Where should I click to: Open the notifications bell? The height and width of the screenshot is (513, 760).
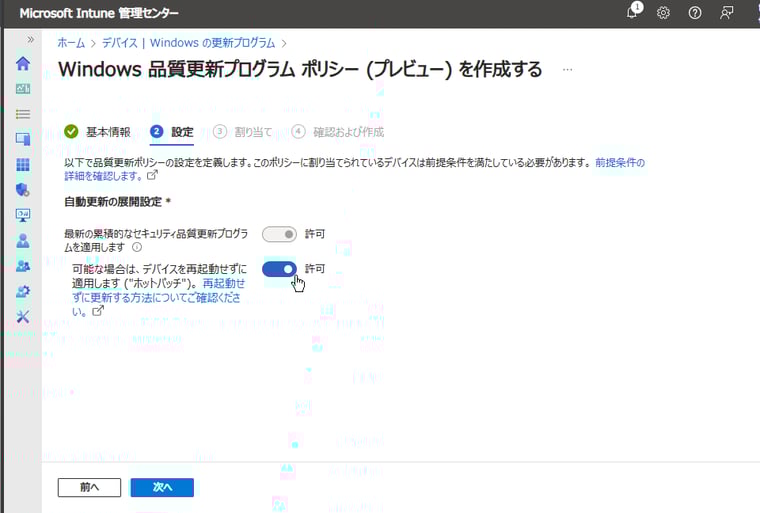(x=633, y=11)
